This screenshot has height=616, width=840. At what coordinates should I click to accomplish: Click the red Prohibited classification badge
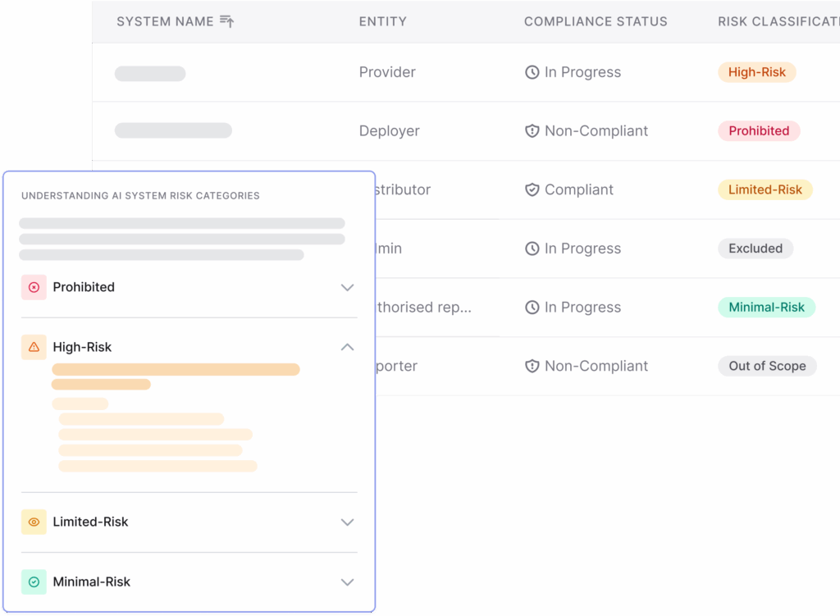tap(759, 131)
